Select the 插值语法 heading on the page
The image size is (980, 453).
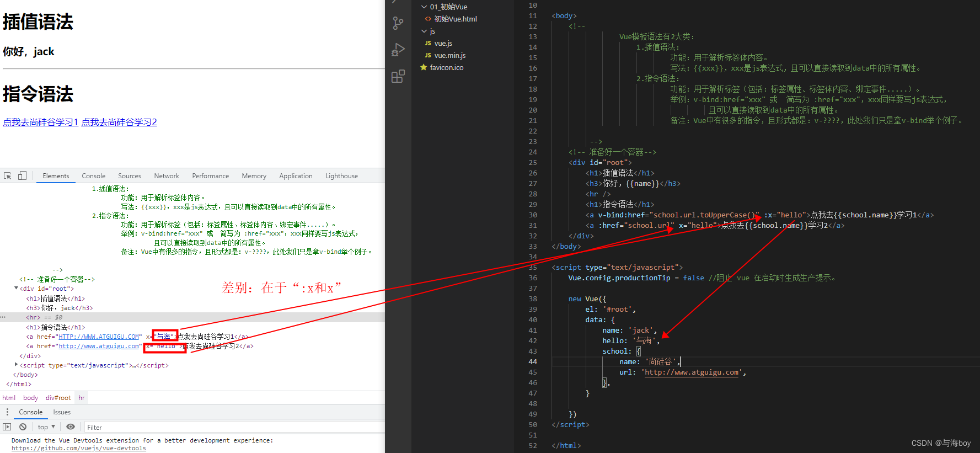click(x=38, y=22)
